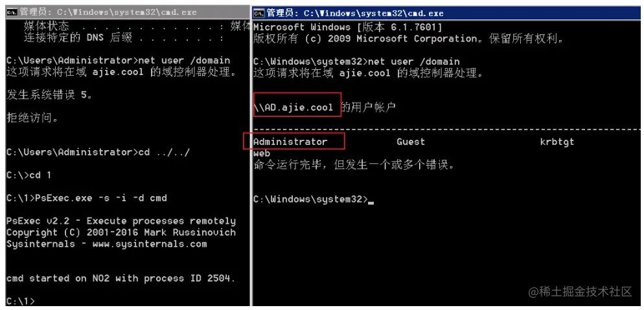Click the www.sysinternals.com URL text
The height and width of the screenshot is (310, 644).
tap(150, 244)
